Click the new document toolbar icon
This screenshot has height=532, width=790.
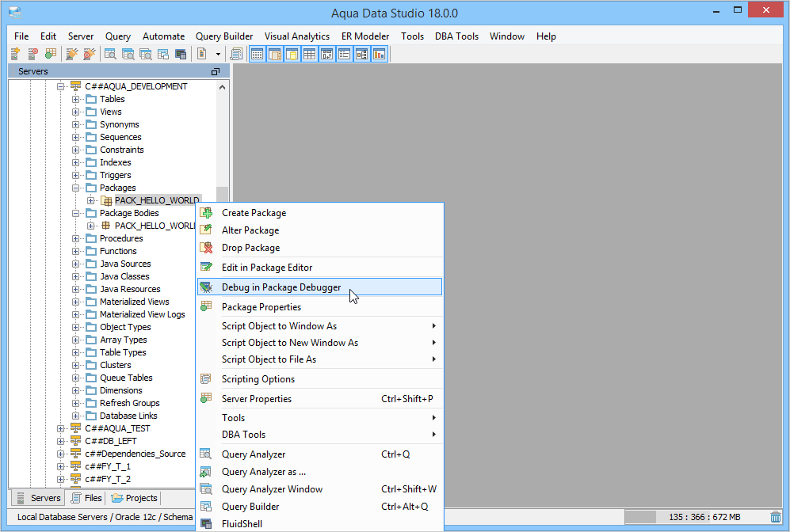point(201,54)
